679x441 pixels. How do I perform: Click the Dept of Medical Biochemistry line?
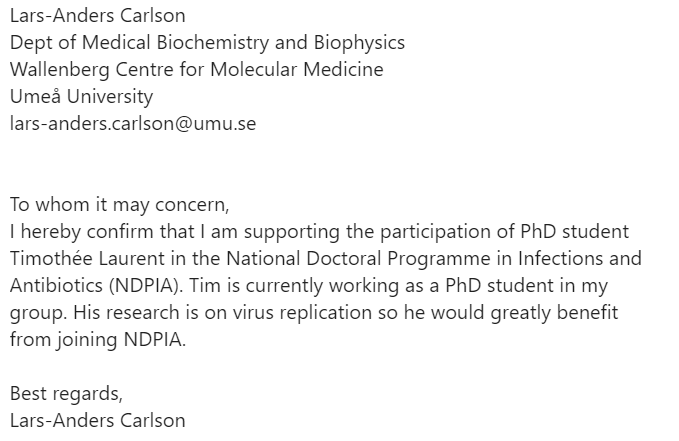207,42
